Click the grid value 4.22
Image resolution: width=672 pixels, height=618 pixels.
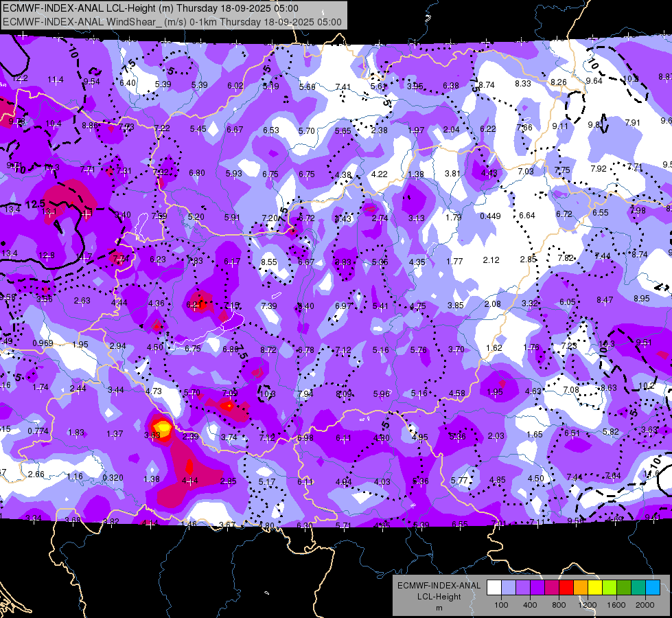tap(380, 174)
